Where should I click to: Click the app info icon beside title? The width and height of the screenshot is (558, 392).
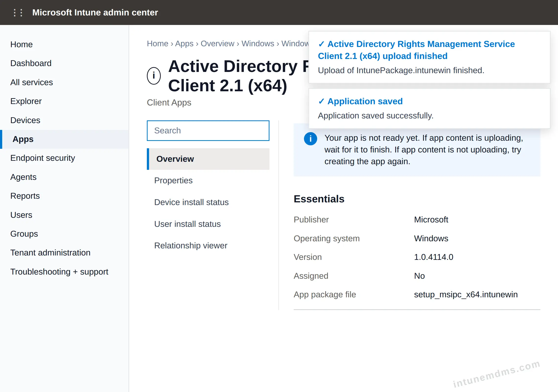point(154,76)
